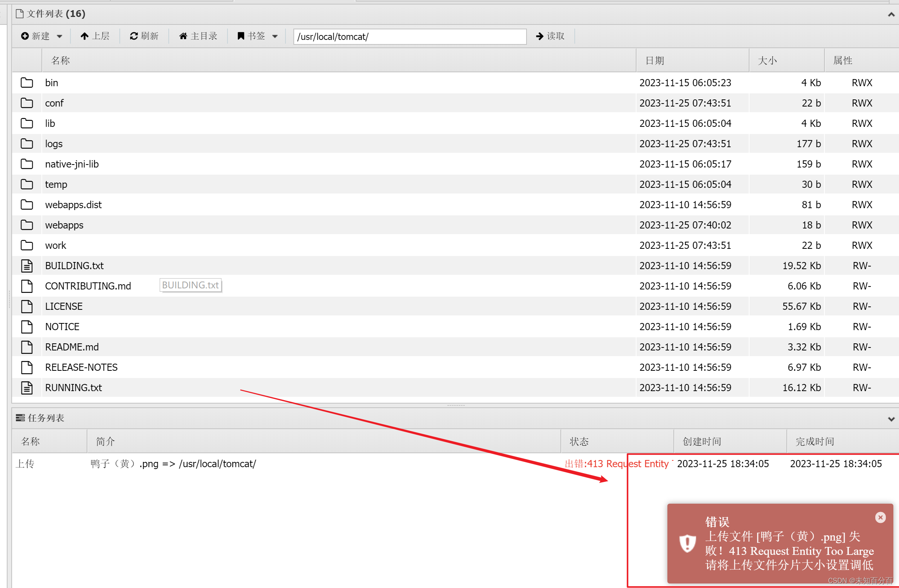The height and width of the screenshot is (588, 899).
Task: Sort files by 日期 column header
Action: [x=655, y=61]
